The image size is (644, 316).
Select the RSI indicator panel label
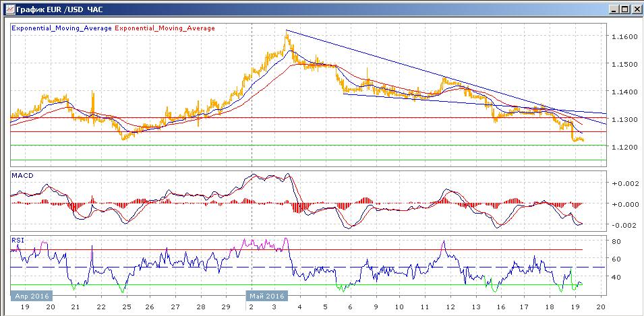[18, 239]
